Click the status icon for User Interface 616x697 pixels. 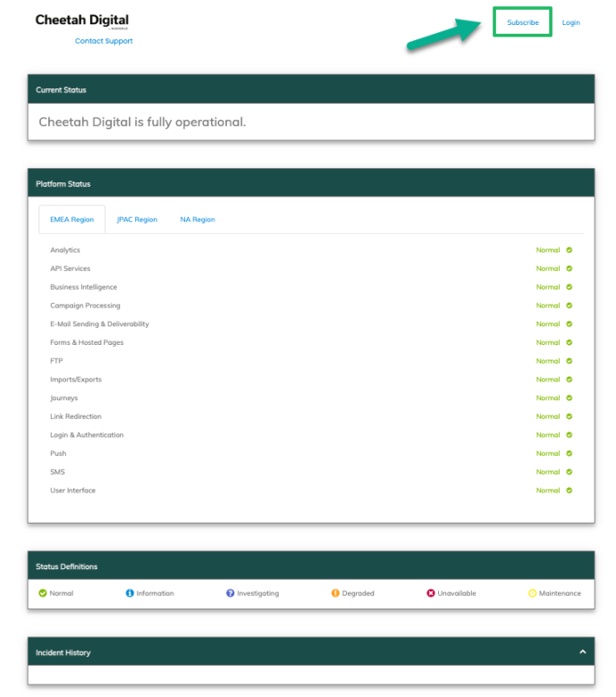click(570, 491)
